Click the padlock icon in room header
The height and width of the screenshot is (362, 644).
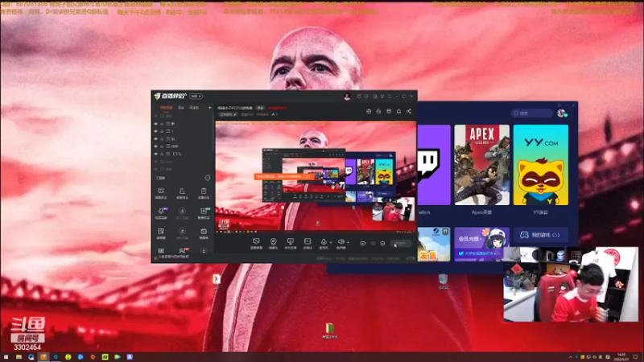tap(378, 111)
